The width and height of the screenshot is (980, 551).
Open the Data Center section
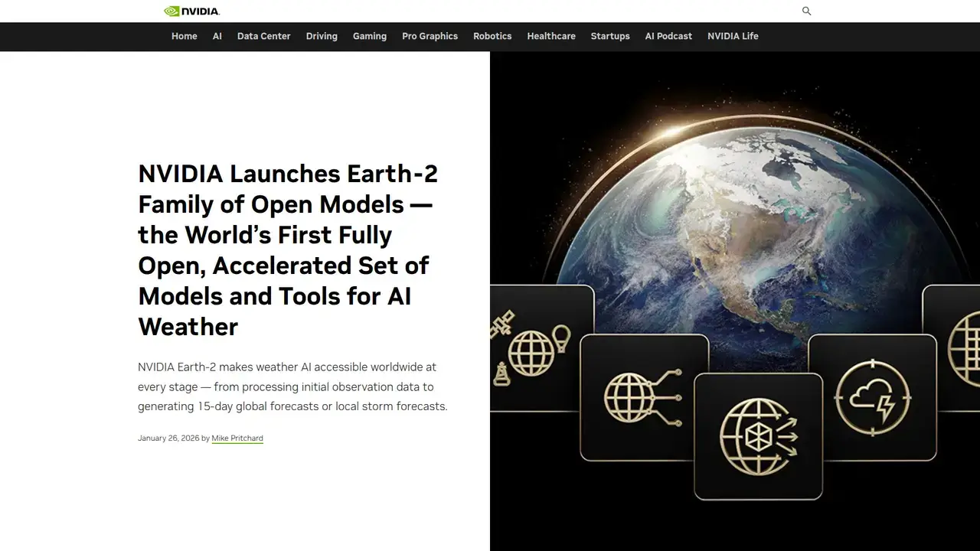click(x=263, y=36)
